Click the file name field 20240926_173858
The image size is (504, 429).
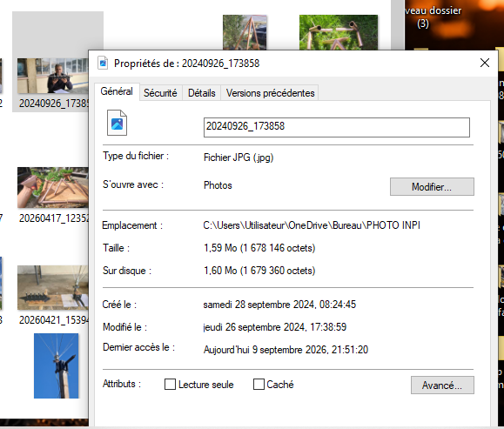click(337, 127)
